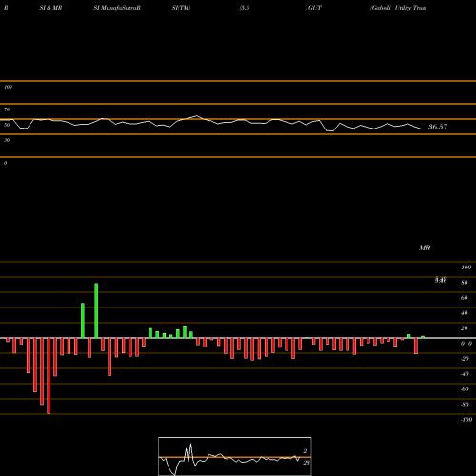The width and height of the screenshot is (476, 476).
Task: Click the GUT ticker label in header
Action: (x=314, y=8)
